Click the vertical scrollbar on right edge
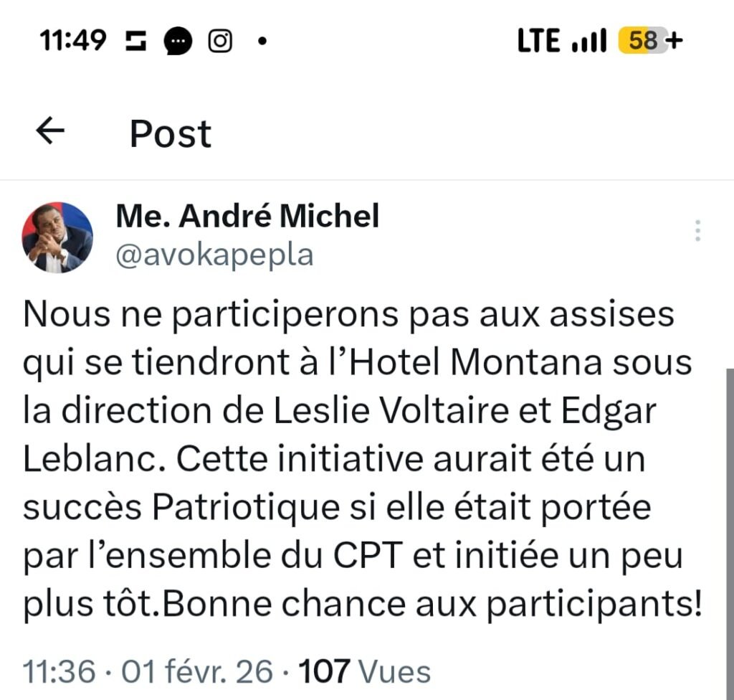The image size is (734, 700). tap(730, 531)
